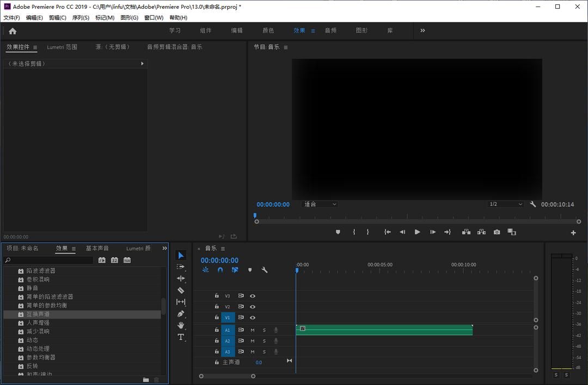
Task: Open the program monitor panel menu
Action: [286, 47]
